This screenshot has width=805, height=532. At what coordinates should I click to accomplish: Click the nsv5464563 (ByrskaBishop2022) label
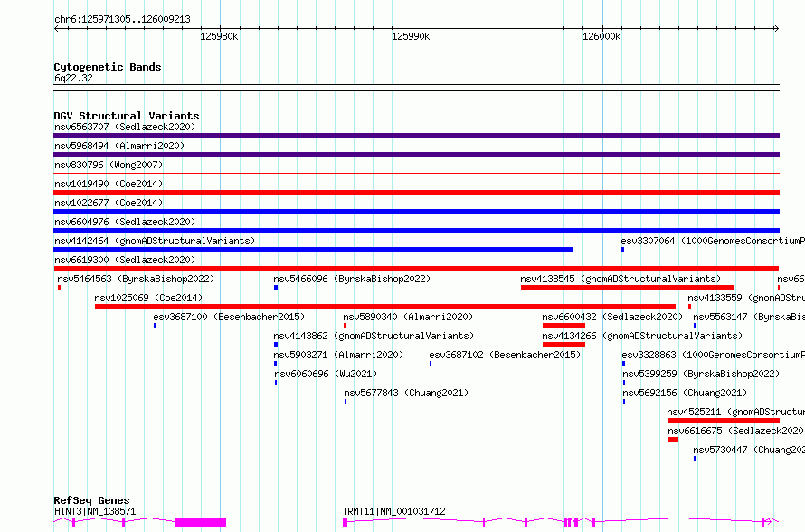tap(136, 279)
